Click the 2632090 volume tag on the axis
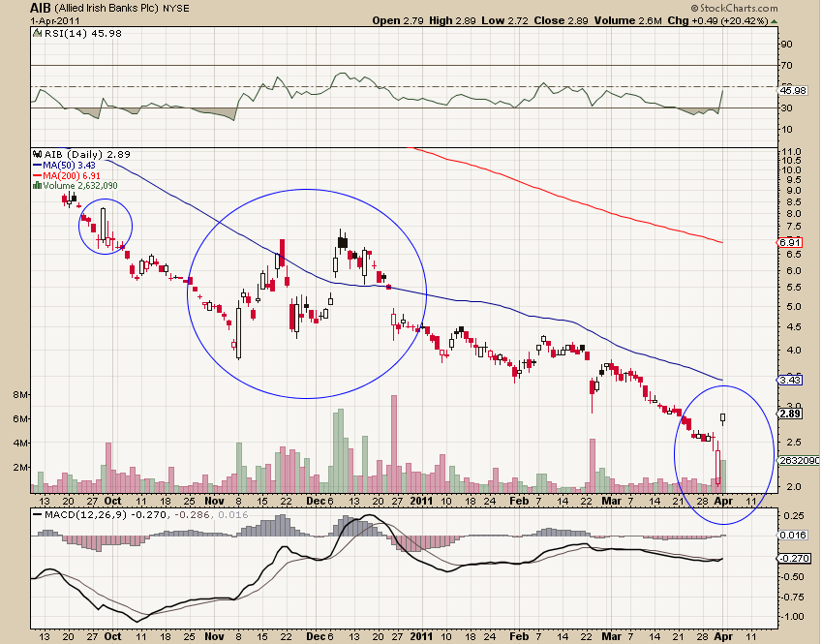Image resolution: width=822 pixels, height=644 pixels. pyautogui.click(x=799, y=460)
